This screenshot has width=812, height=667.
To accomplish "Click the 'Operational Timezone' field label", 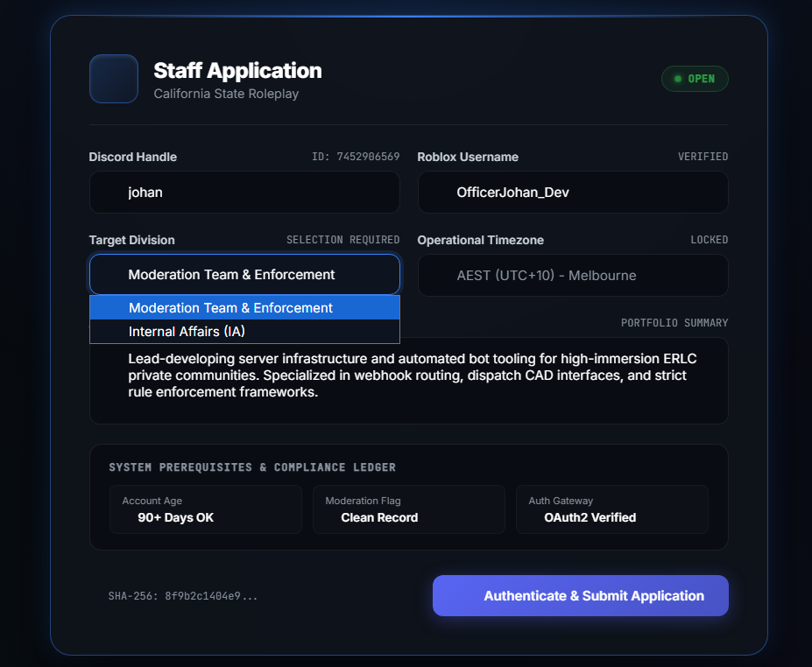I will point(481,240).
